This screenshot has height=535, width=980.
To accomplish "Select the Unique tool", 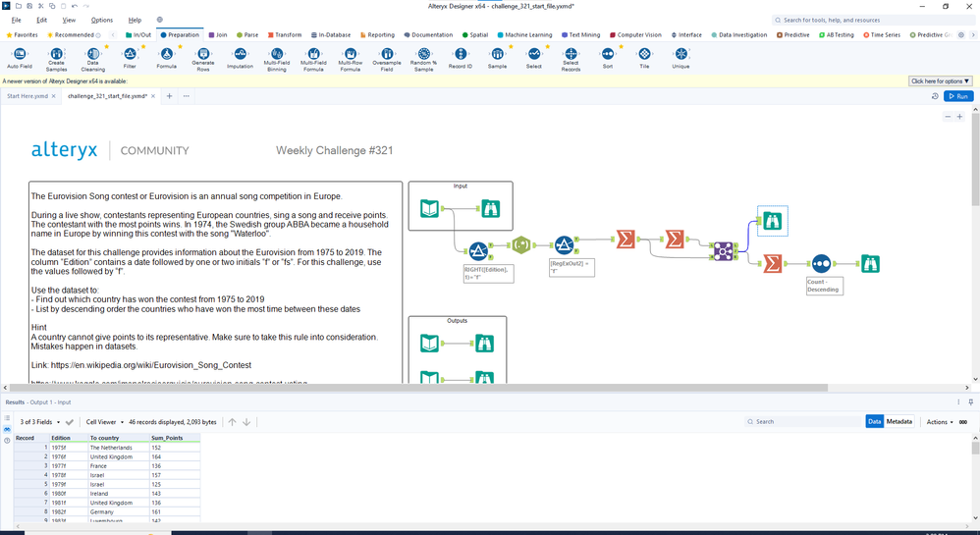I will (681, 58).
